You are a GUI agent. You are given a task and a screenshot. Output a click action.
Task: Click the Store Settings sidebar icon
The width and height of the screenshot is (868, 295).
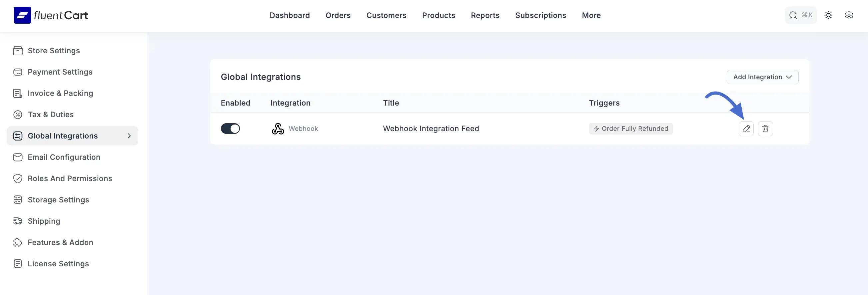(18, 51)
